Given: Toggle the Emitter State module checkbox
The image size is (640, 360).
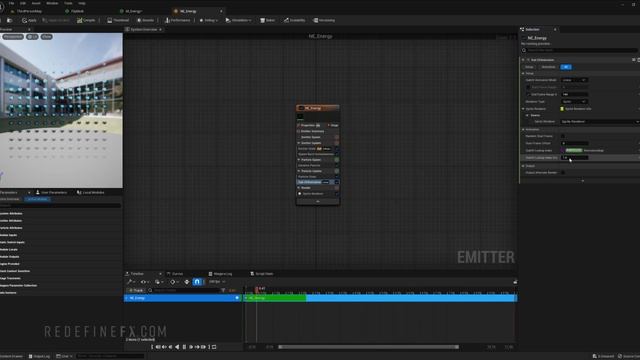Looking at the screenshot, I should point(337,149).
